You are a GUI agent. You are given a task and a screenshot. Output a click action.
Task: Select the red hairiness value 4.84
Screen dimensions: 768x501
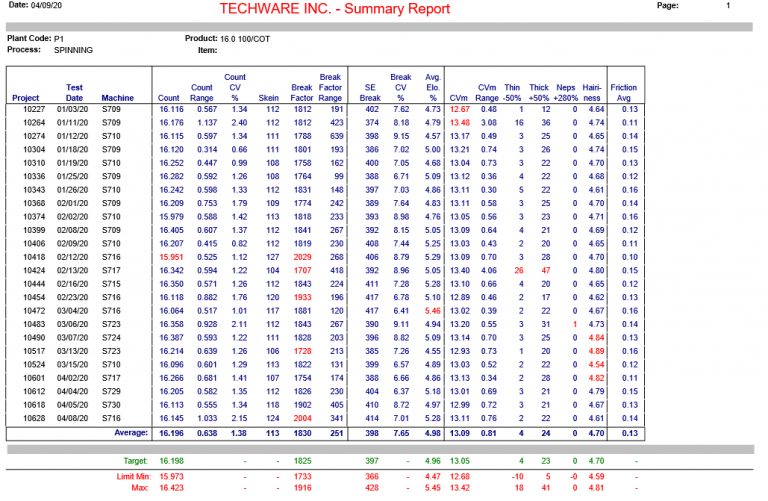[x=596, y=338]
